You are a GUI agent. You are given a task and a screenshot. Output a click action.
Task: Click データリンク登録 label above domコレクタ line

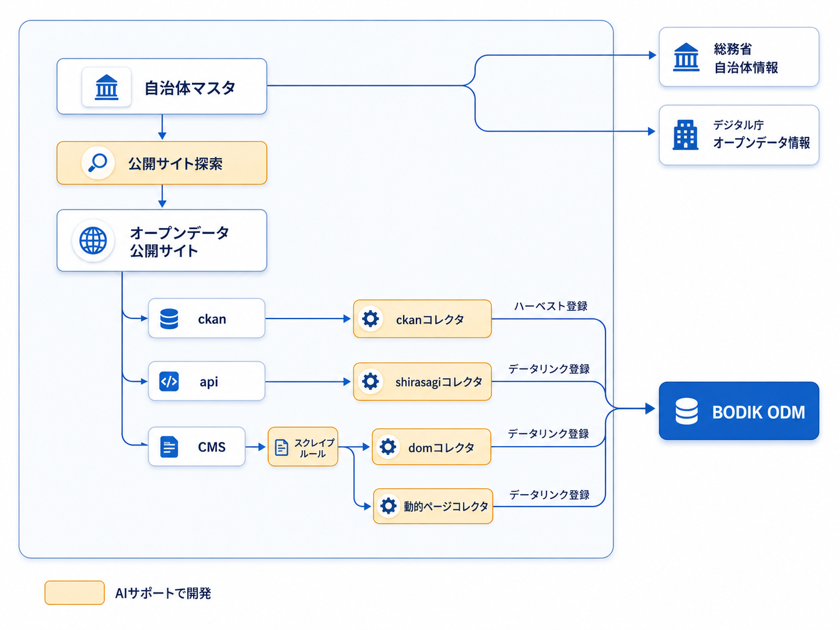(548, 433)
